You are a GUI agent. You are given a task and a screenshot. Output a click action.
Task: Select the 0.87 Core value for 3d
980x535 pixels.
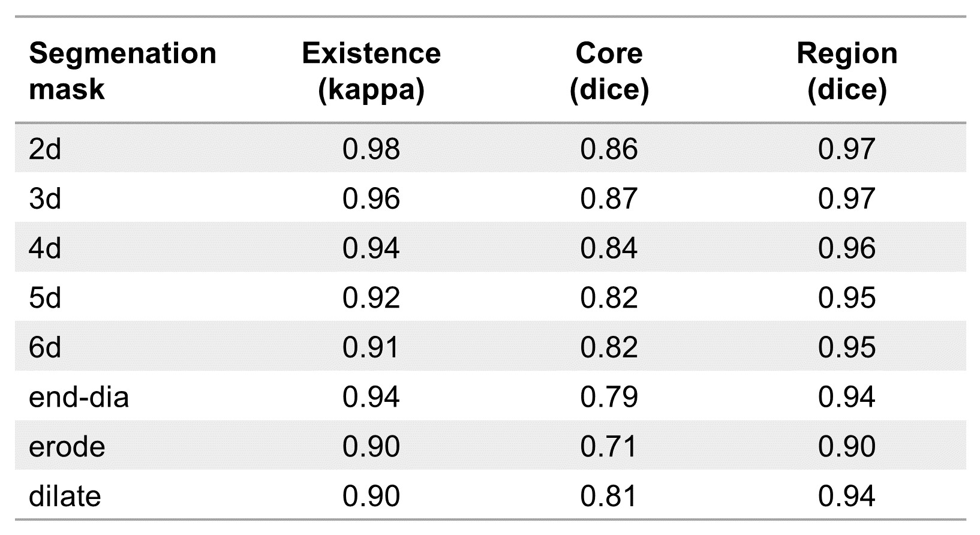pos(609,199)
